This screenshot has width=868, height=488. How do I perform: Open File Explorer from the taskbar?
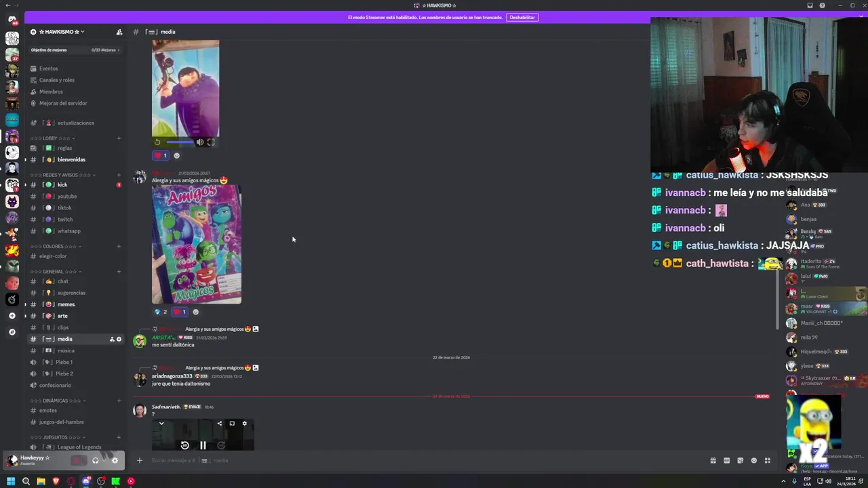41,481
